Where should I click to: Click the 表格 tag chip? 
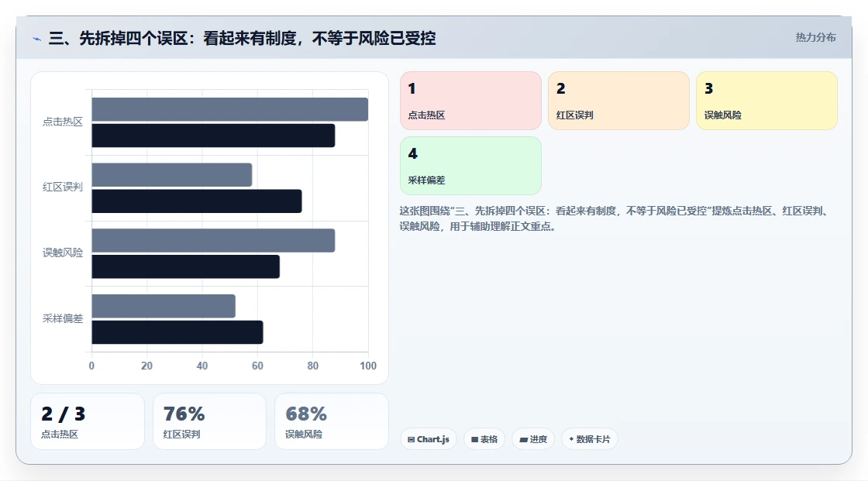(484, 439)
